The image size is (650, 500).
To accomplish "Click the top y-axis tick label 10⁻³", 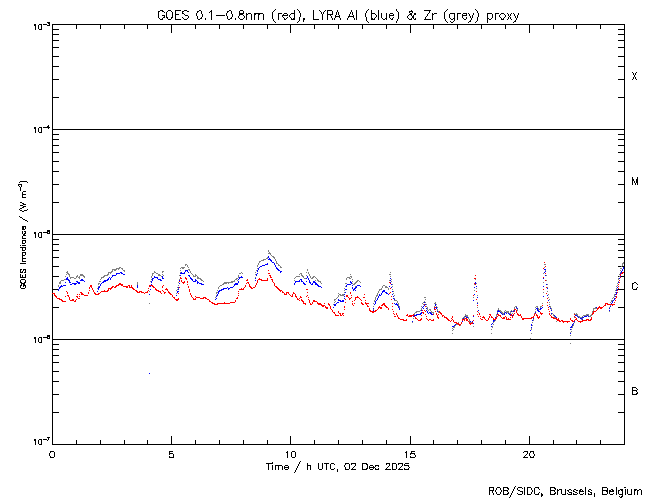I will [x=39, y=26].
